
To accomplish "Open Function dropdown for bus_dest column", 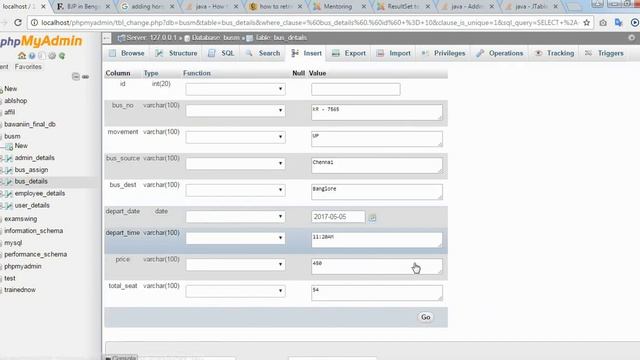I will point(236,190).
